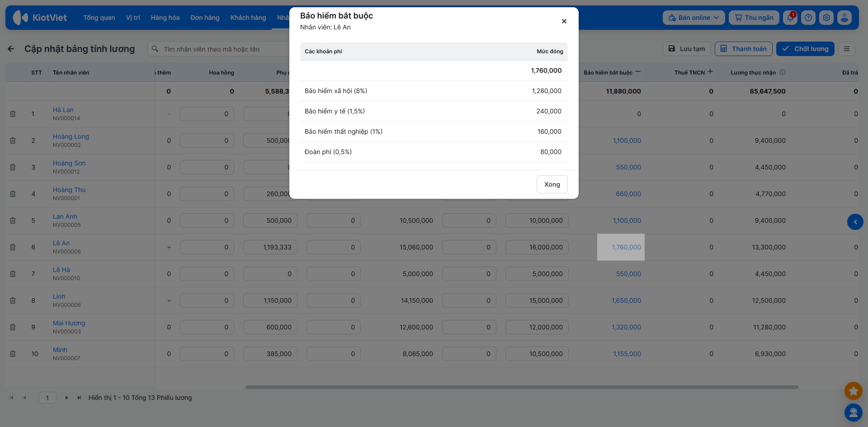The image size is (868, 427).
Task: Go to the last page
Action: (x=79, y=398)
